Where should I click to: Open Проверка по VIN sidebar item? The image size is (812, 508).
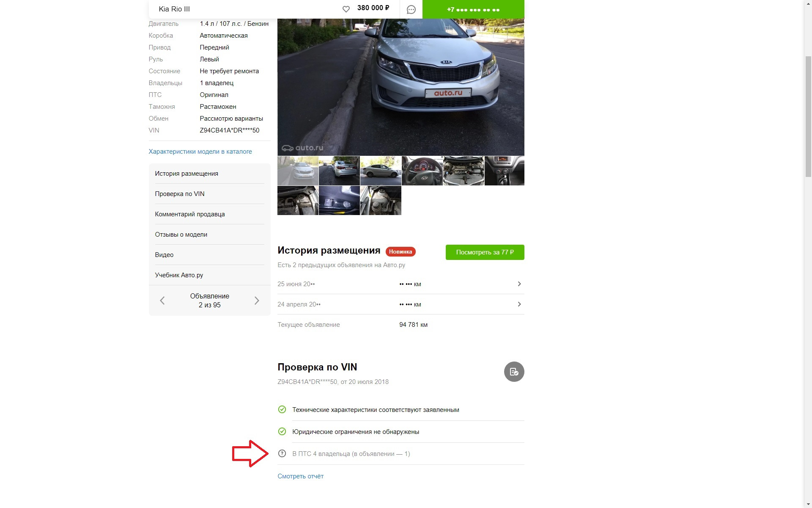click(180, 194)
